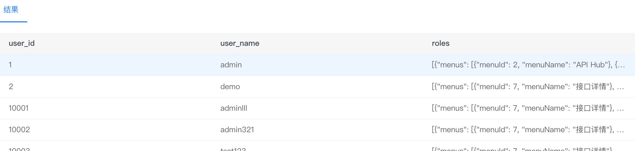Viewport: 644px width, 151px height.
Task: Click the admin321 user_name cell
Action: (237, 130)
